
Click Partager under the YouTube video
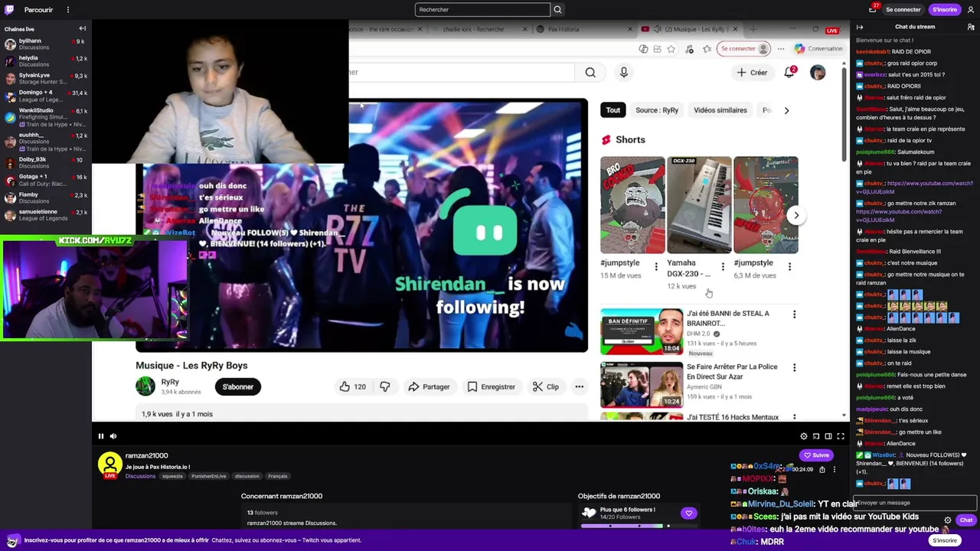pos(429,386)
